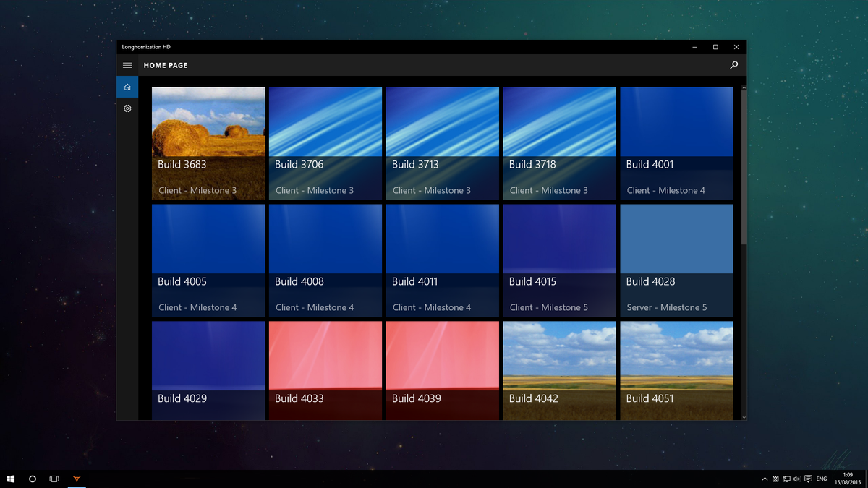The image size is (868, 488).
Task: Click the Windows Start button
Action: pyautogui.click(x=11, y=479)
